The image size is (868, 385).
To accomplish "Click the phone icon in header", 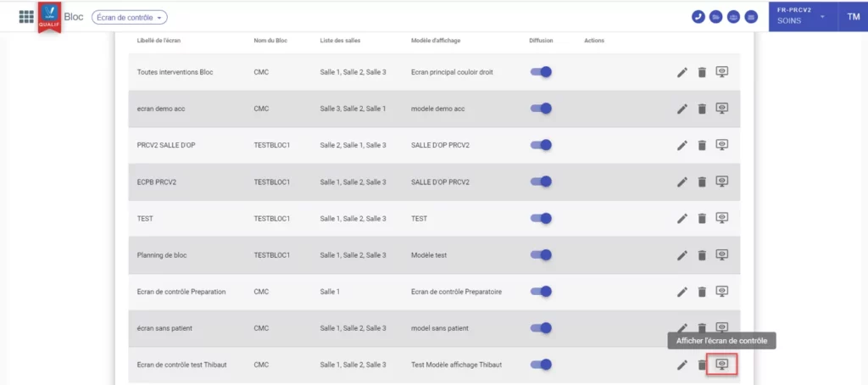I will tap(698, 17).
